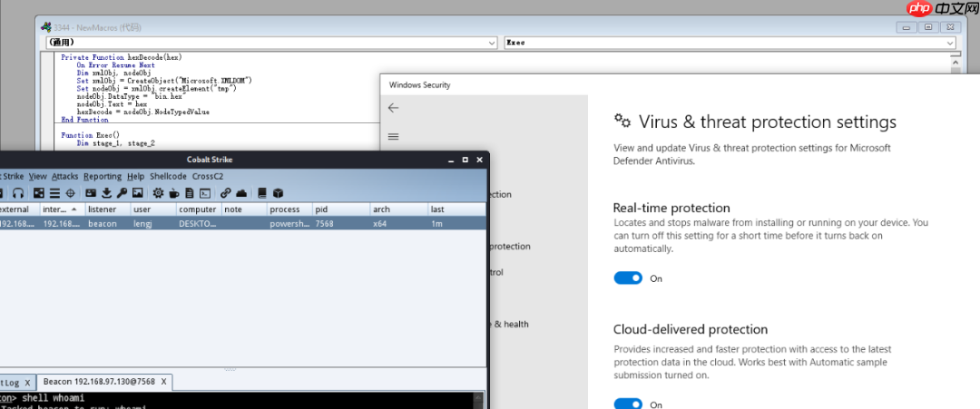Open Cobalt Strike listeners headphones icon
Image resolution: width=980 pixels, height=409 pixels.
tap(18, 193)
